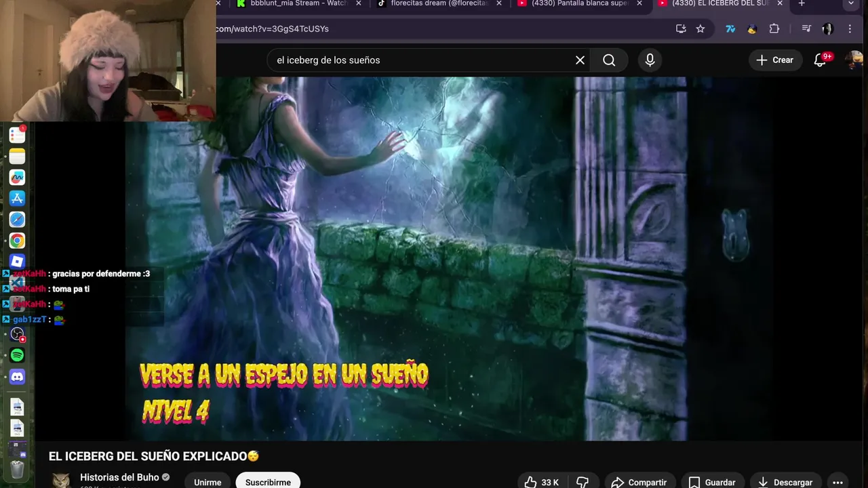
Task: Click the Guardar button
Action: [712, 482]
